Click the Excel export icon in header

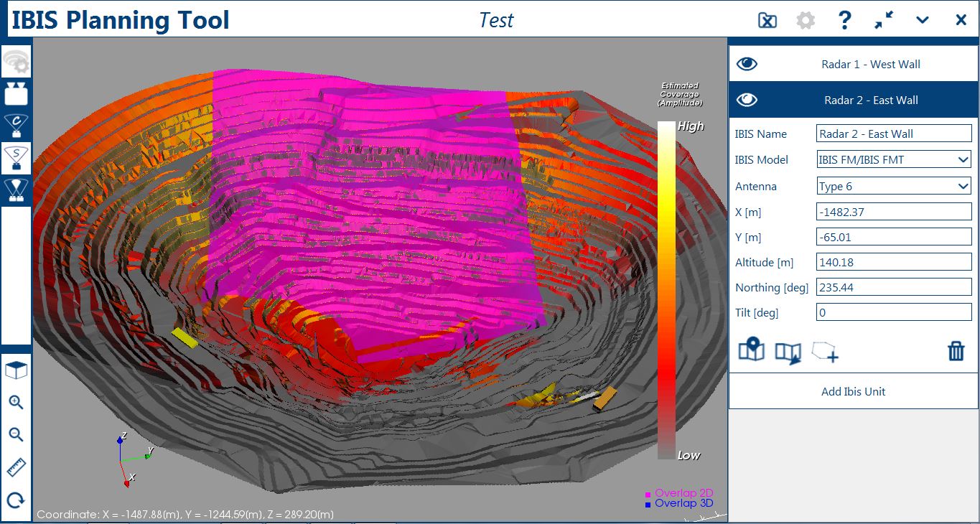tap(767, 20)
